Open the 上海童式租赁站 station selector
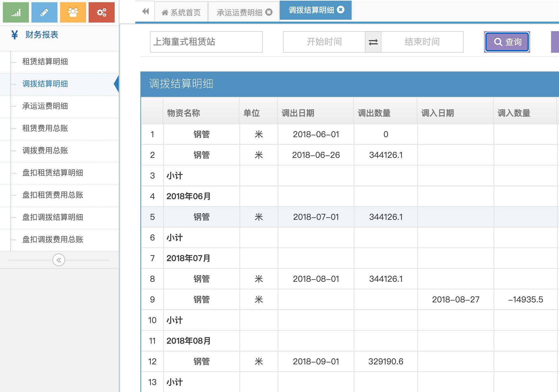The height and width of the screenshot is (392, 559). (x=206, y=42)
